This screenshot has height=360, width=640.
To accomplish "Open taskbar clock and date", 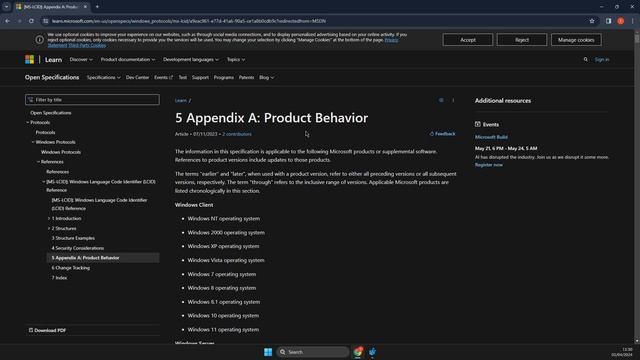I will click(622, 352).
